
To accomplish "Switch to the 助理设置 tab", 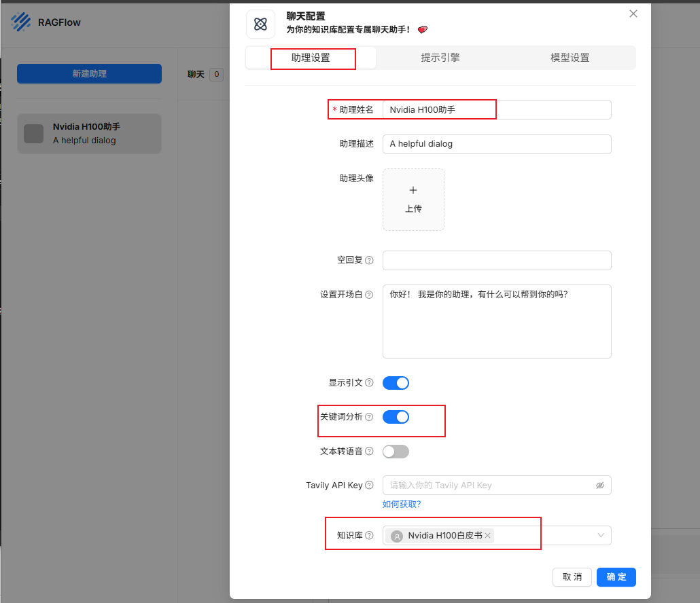I will pos(311,58).
